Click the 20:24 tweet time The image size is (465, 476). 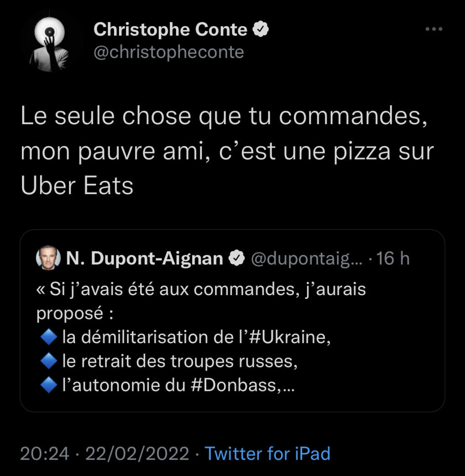[x=45, y=454]
